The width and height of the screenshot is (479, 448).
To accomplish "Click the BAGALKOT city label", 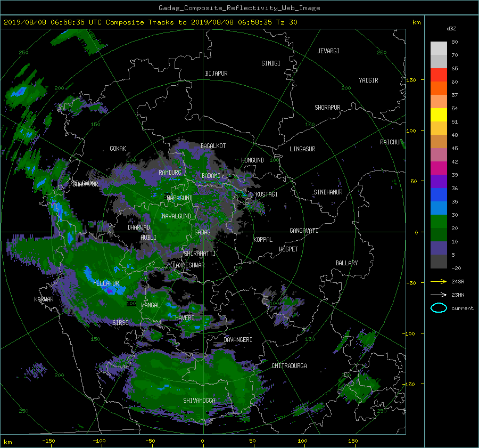I will pyautogui.click(x=213, y=146).
